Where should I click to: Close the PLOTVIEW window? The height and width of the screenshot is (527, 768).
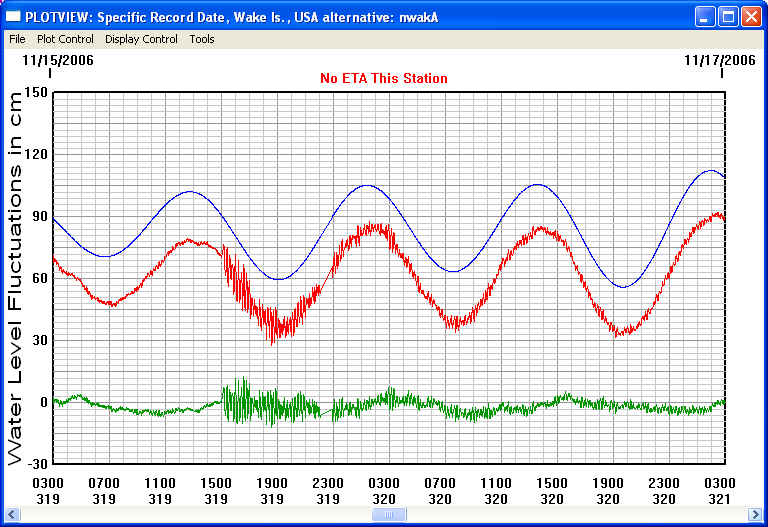752,16
